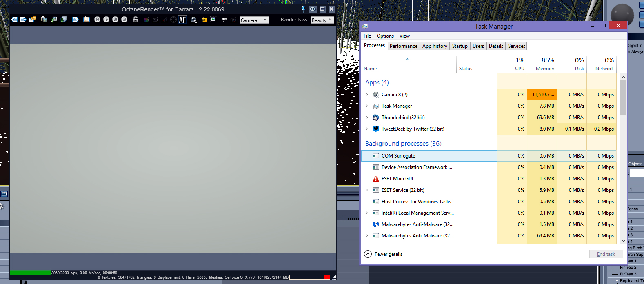Click the 11,510.7 memory value for Carrara

coord(542,95)
